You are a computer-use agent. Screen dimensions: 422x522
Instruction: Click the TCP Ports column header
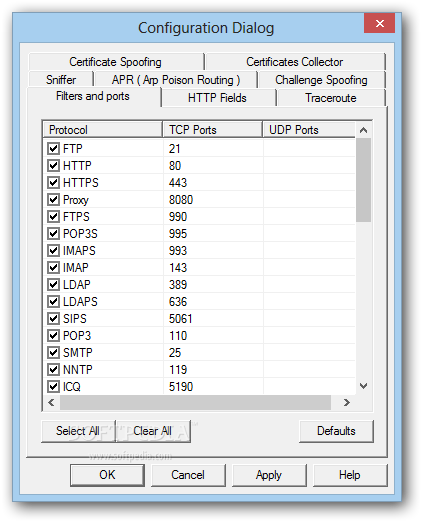pyautogui.click(x=213, y=130)
